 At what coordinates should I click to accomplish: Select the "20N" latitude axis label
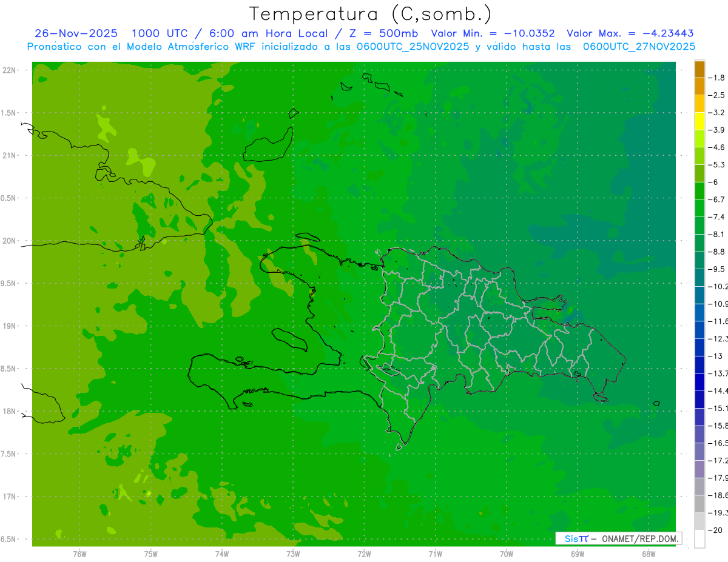(x=10, y=241)
